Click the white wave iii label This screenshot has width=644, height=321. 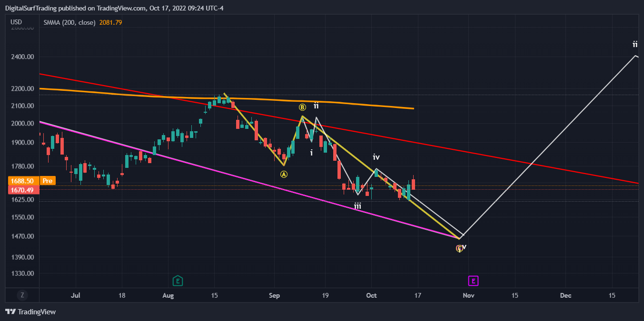(357, 206)
